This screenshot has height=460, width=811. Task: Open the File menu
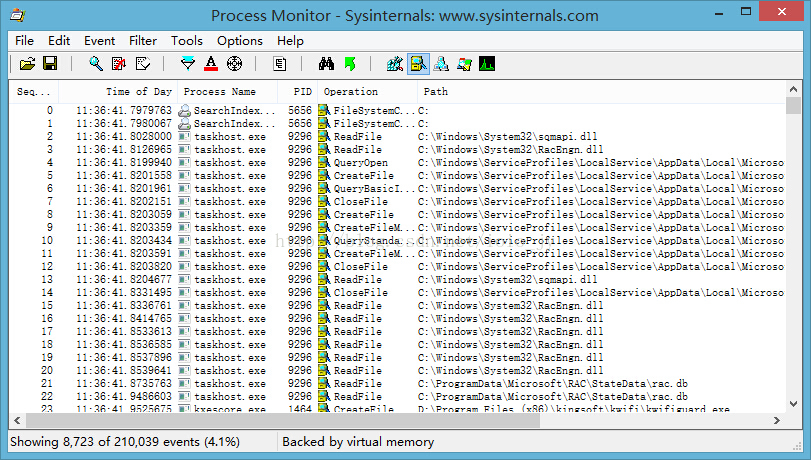click(x=24, y=41)
